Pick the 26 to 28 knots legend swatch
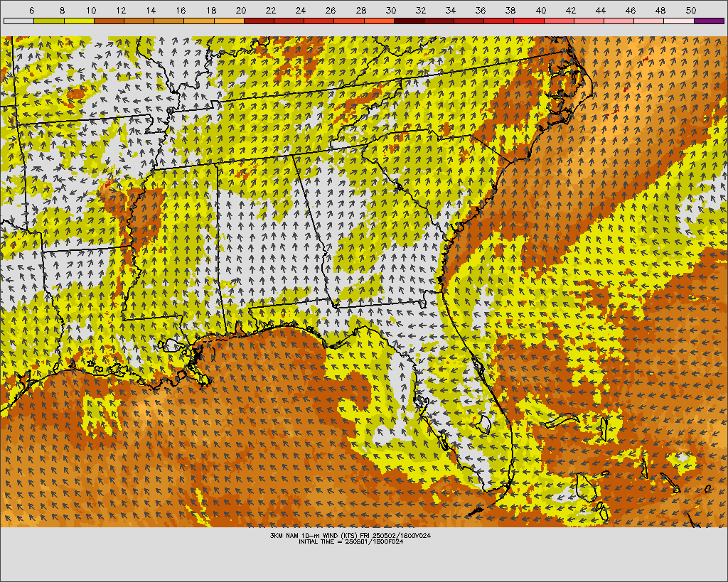728x582 pixels. (x=349, y=21)
